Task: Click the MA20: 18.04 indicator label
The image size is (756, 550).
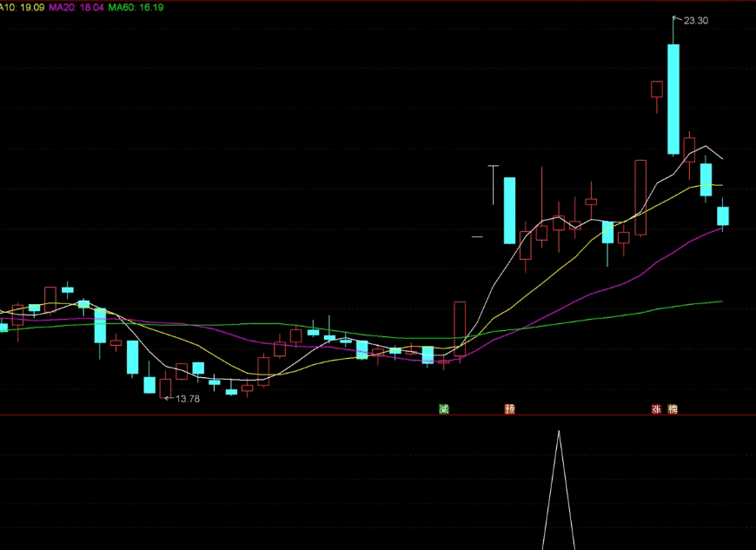Action: tap(76, 7)
